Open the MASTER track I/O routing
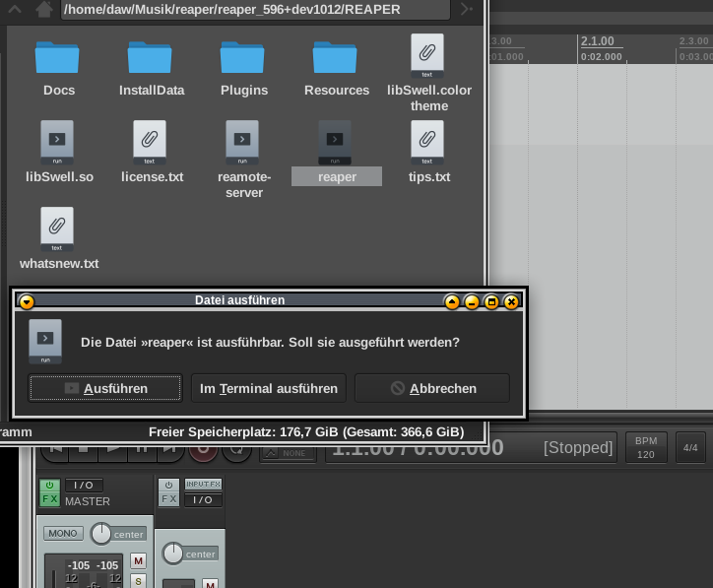 [84, 486]
